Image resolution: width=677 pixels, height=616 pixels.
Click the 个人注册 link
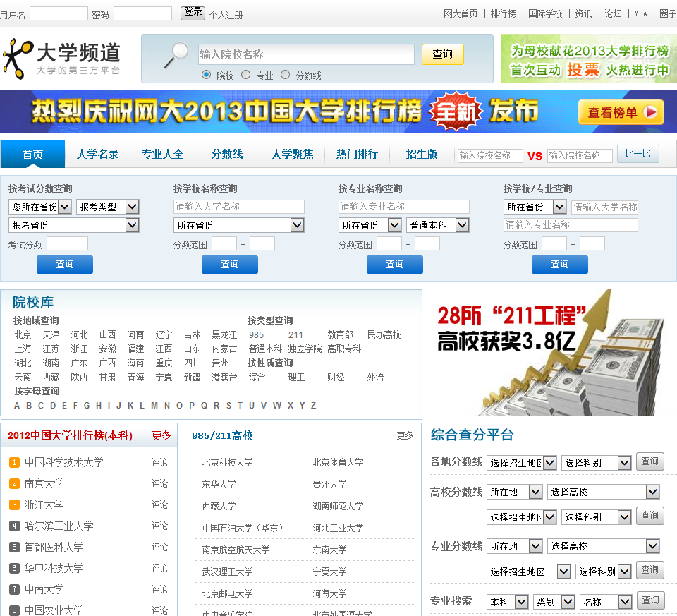click(226, 15)
